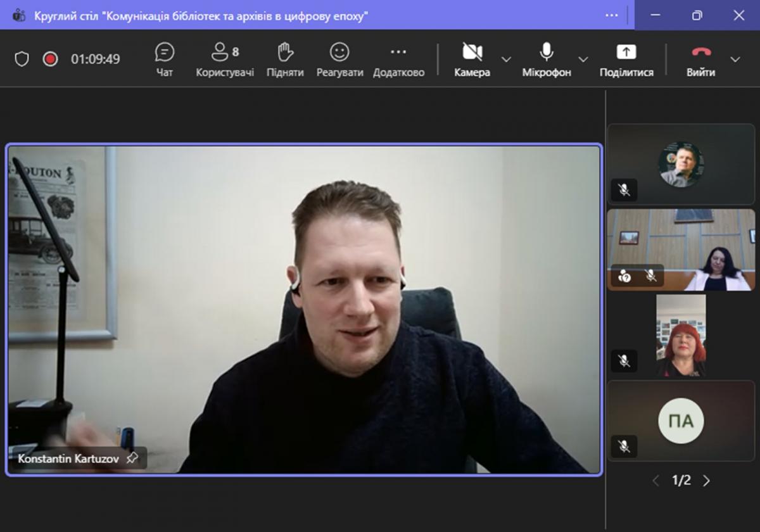Leave the meeting with Вийти
This screenshot has width=760, height=532.
(x=700, y=60)
